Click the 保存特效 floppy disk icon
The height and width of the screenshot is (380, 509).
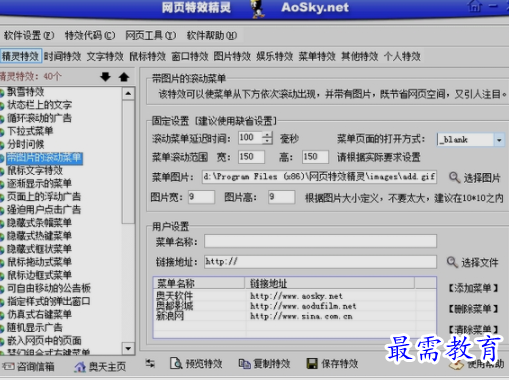[312, 364]
